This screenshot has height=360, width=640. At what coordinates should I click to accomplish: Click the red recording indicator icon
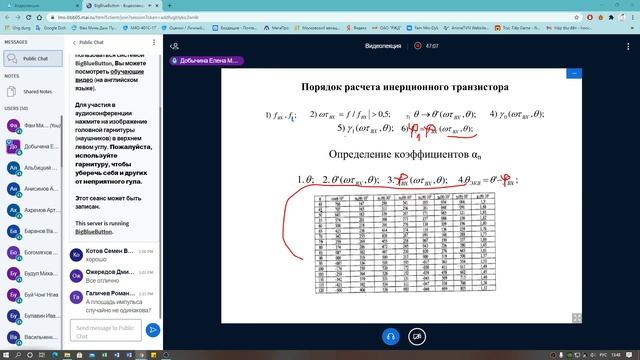click(418, 46)
